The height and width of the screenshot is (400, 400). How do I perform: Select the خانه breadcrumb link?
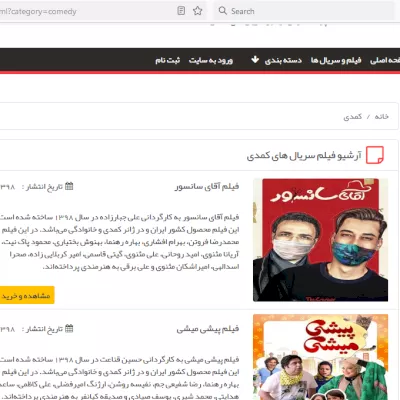point(382,116)
